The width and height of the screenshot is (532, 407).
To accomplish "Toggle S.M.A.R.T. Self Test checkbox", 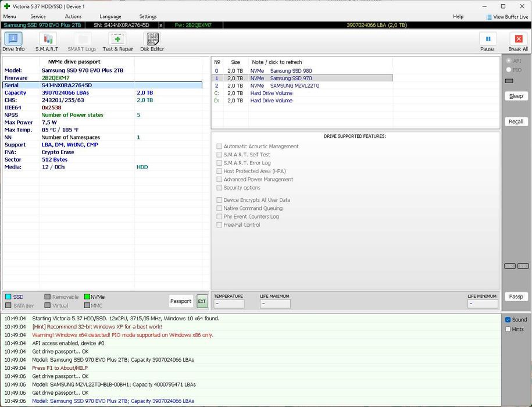I will click(x=219, y=154).
